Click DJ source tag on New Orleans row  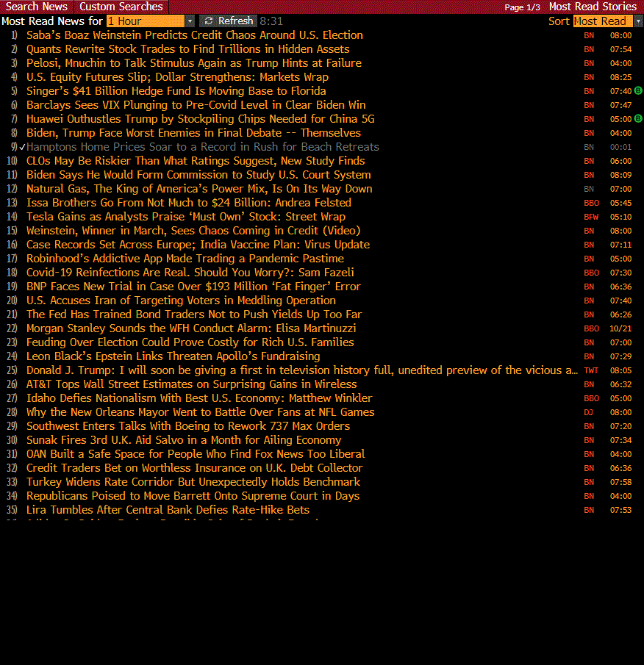point(588,413)
